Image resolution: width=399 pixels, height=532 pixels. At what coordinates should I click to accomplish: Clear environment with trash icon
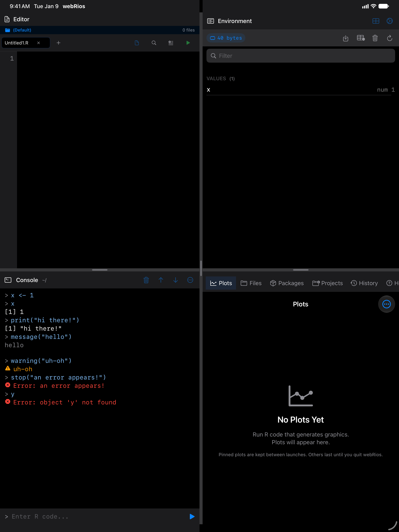pyautogui.click(x=375, y=38)
